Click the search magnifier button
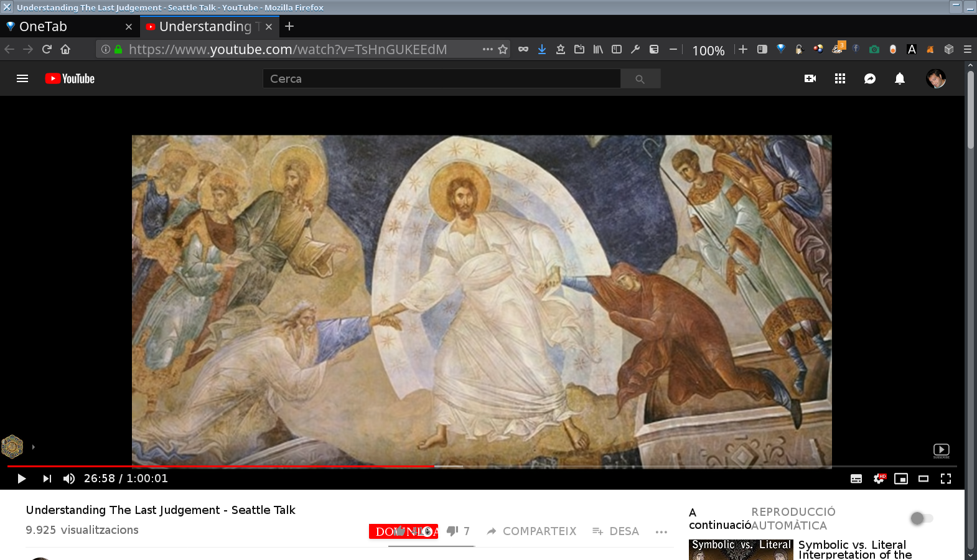Screen dimensions: 977x560 [x=640, y=78]
